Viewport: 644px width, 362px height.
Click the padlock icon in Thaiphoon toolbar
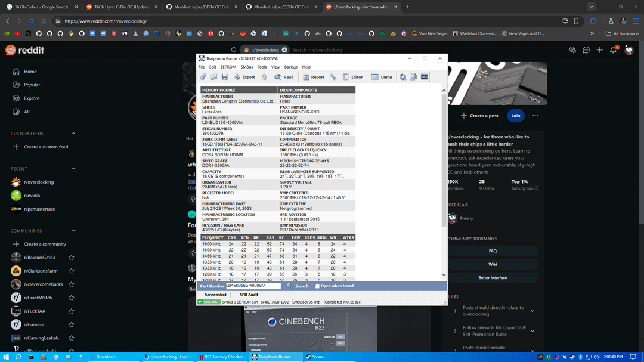(x=264, y=77)
